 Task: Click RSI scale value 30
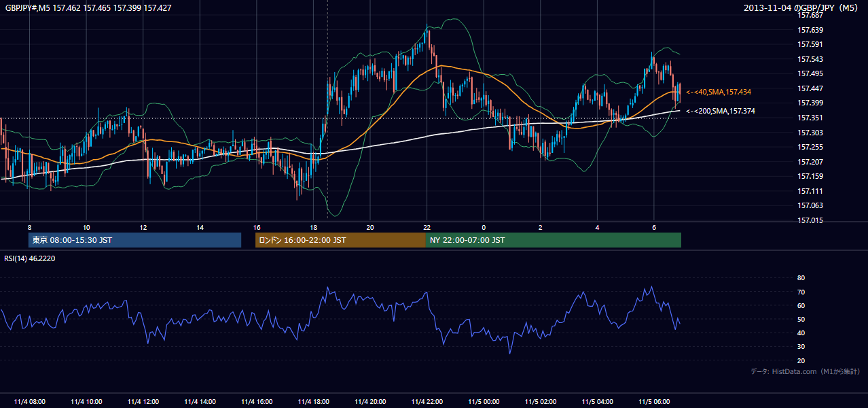tap(801, 347)
